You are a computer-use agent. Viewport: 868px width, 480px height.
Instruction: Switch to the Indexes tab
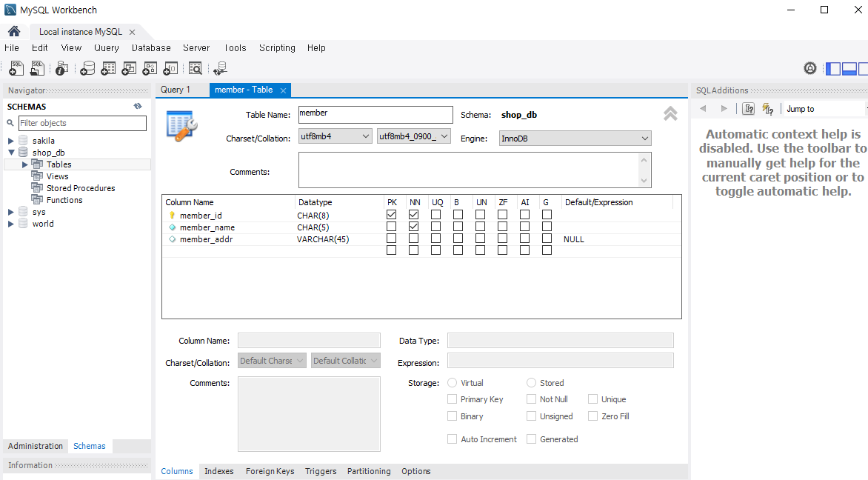(218, 471)
